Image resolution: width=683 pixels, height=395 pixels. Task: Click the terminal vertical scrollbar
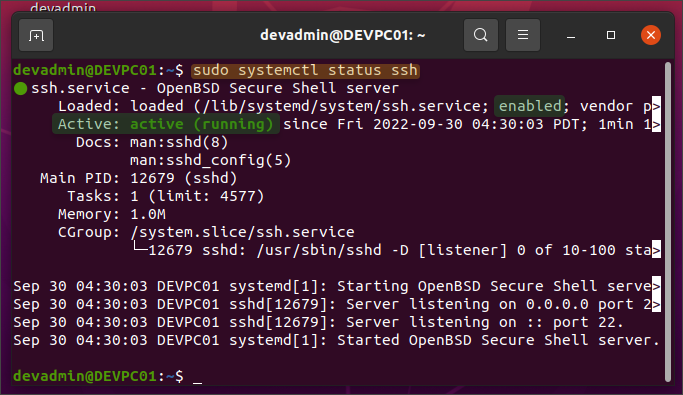(x=668, y=222)
